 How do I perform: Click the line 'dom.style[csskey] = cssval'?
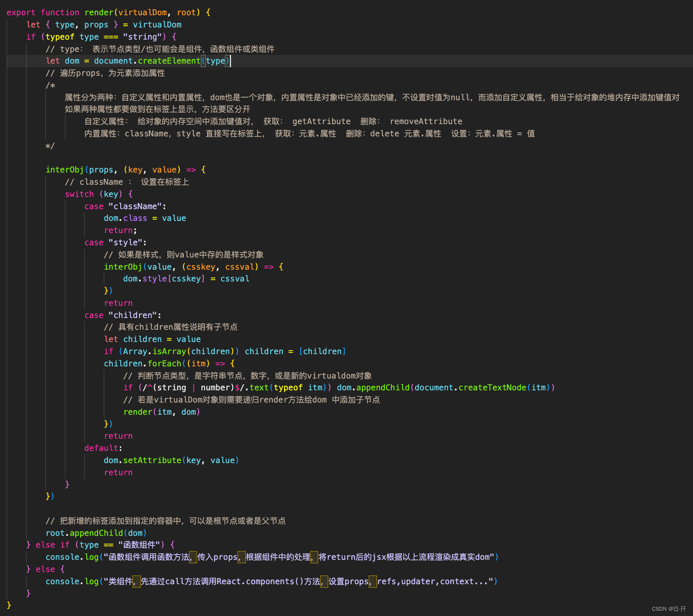pyautogui.click(x=186, y=279)
